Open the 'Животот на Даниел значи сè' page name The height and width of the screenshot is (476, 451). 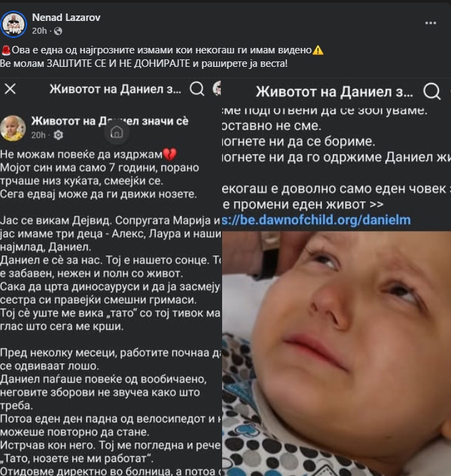tap(110, 121)
